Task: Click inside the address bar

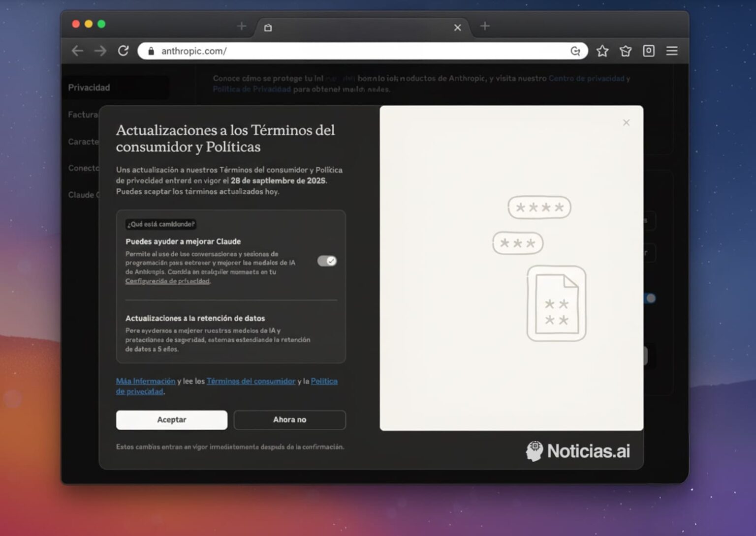Action: click(x=345, y=51)
